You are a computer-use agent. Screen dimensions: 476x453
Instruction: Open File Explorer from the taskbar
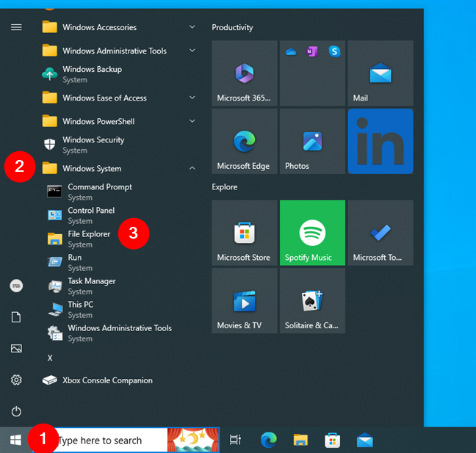click(300, 440)
